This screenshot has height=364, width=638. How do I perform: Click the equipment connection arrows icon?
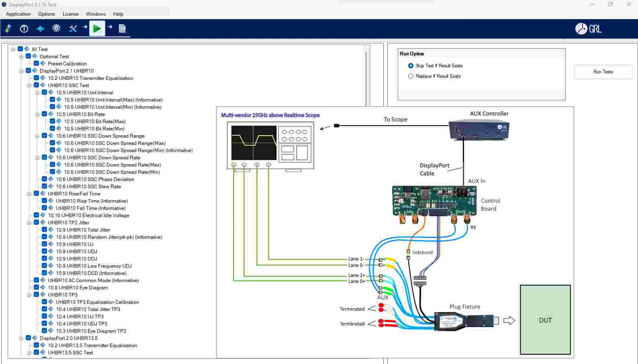point(8,28)
